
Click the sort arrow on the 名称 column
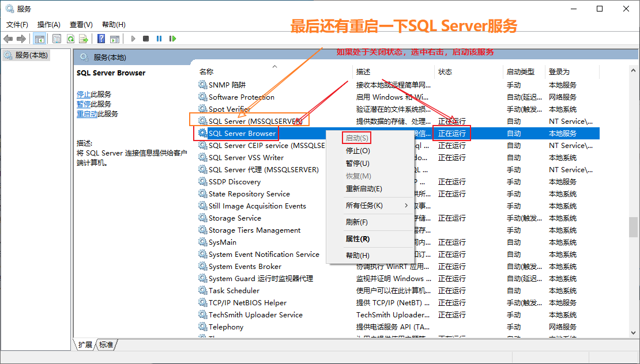[x=276, y=67]
